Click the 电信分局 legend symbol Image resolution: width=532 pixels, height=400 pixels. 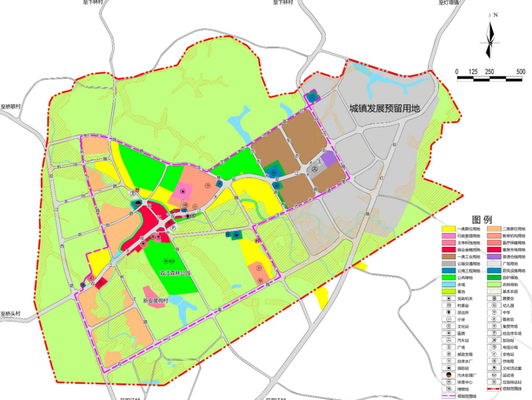tap(494, 347)
